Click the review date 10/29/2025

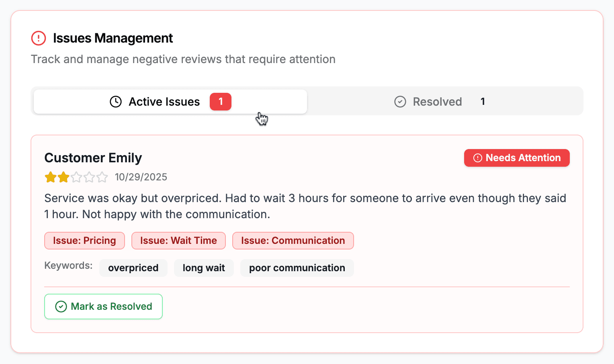click(141, 177)
